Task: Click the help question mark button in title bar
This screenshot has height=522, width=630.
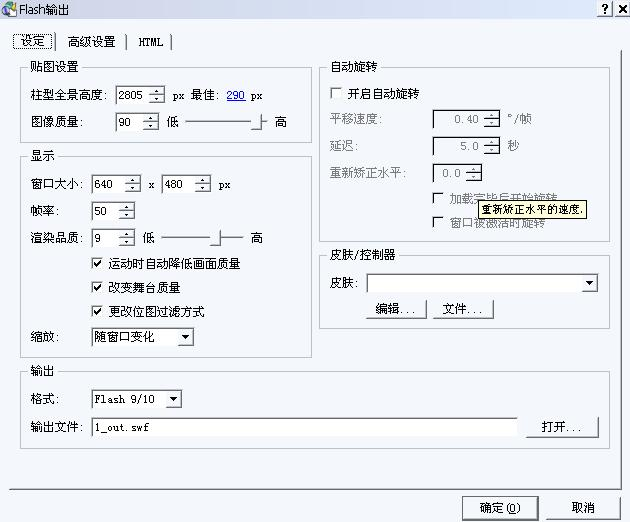Action: click(606, 9)
